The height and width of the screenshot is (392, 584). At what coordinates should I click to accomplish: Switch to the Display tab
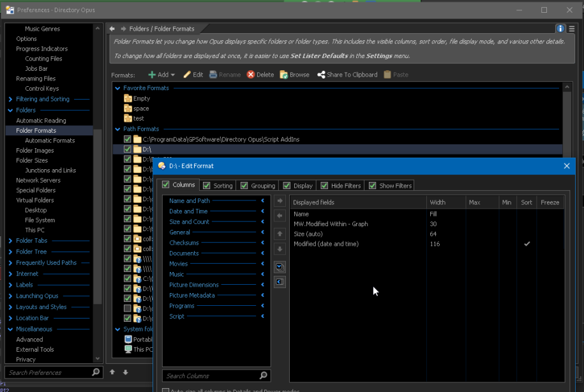[x=303, y=186]
